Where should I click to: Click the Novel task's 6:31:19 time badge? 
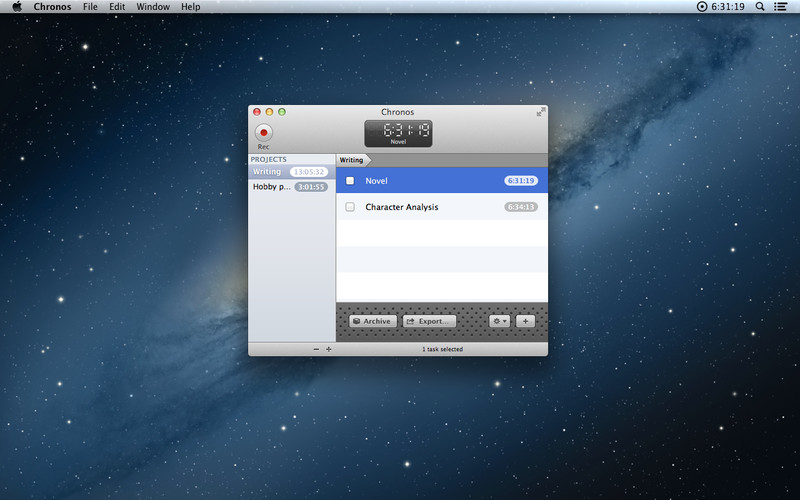pyautogui.click(x=521, y=181)
